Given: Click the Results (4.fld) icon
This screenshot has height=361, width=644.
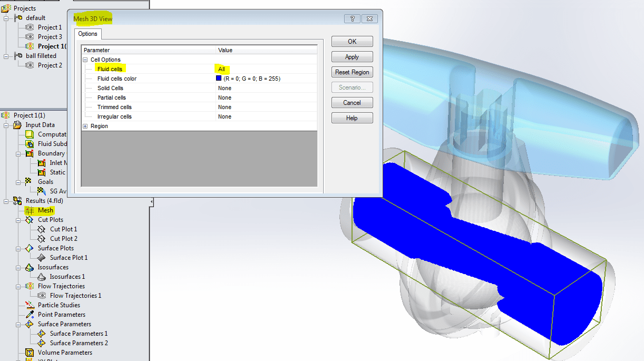Looking at the screenshot, I should click(x=18, y=201).
